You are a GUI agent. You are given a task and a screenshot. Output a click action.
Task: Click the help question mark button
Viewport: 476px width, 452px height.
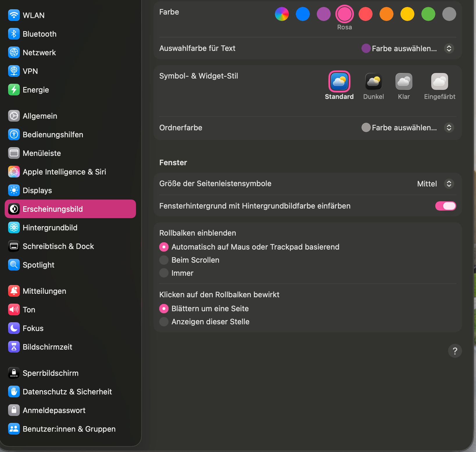coord(455,351)
